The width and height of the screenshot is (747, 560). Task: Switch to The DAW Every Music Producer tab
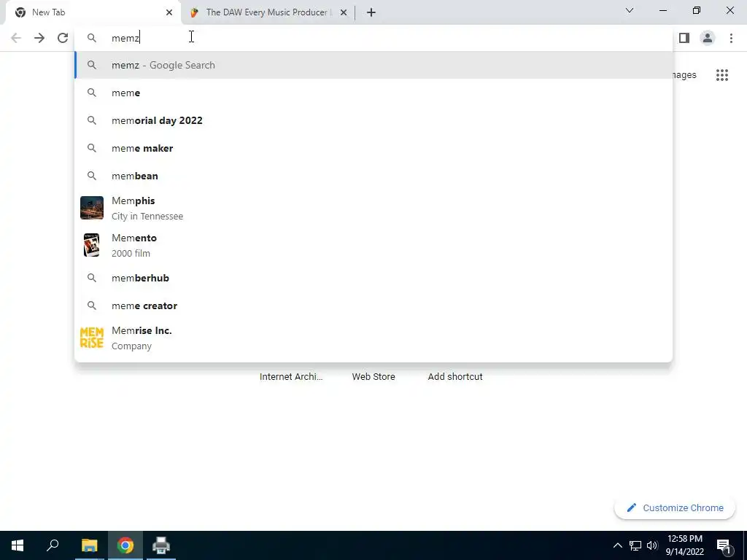coord(268,12)
